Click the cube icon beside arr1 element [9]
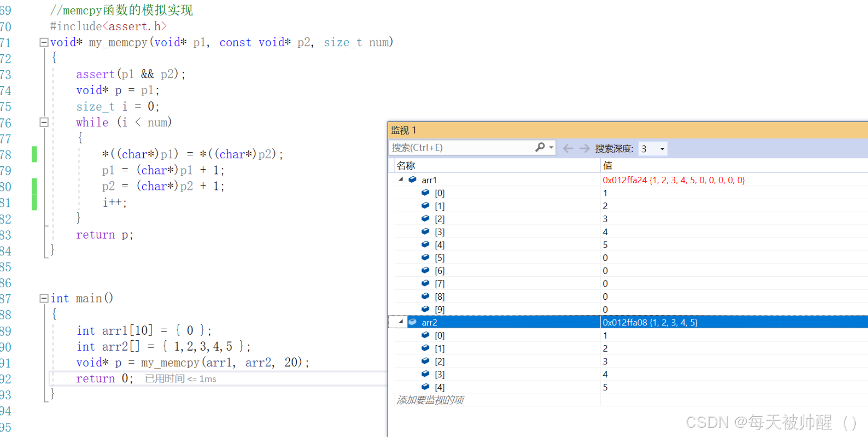This screenshot has width=868, height=437. click(x=425, y=309)
